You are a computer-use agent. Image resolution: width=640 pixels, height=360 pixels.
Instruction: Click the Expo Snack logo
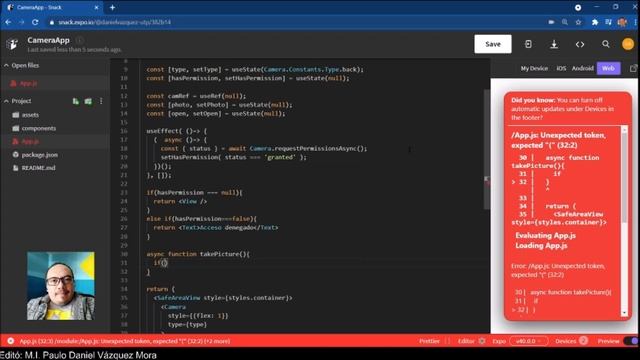click(x=13, y=44)
